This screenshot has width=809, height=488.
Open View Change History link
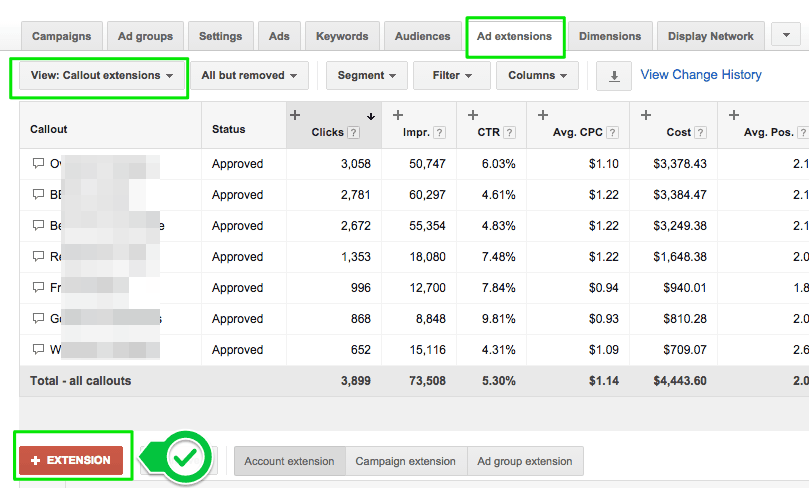pyautogui.click(x=701, y=75)
